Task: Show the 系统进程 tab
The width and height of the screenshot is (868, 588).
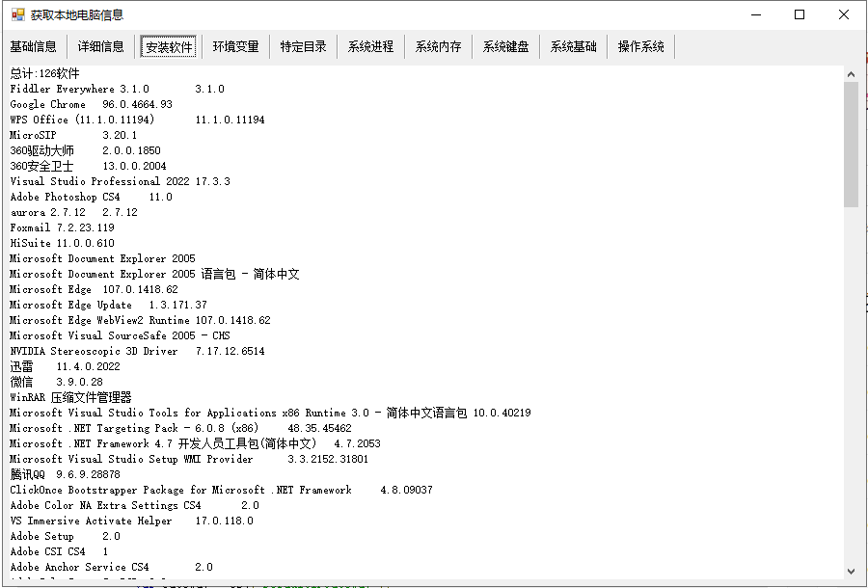Action: (371, 46)
